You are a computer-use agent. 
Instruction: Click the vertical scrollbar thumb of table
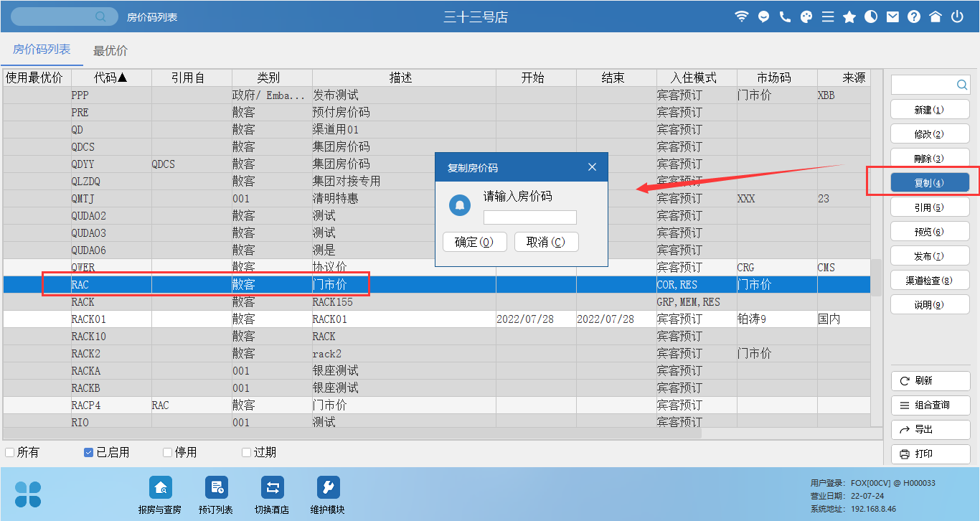click(876, 278)
